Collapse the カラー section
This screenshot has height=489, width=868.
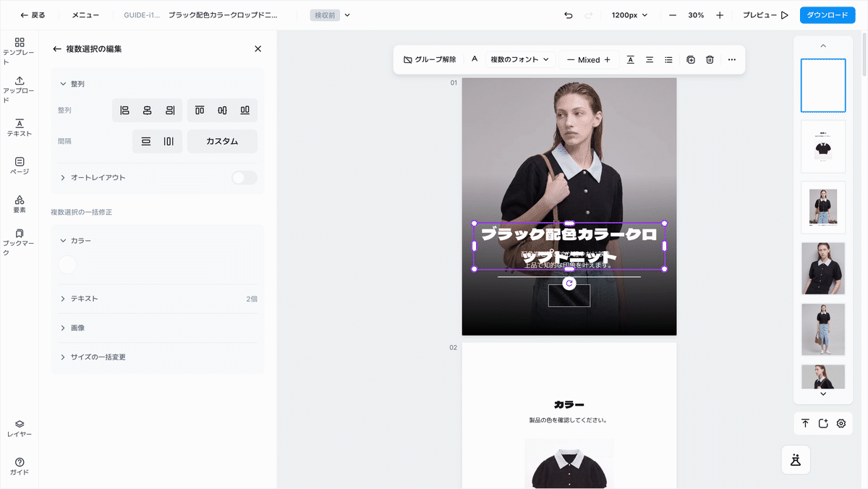pos(63,240)
